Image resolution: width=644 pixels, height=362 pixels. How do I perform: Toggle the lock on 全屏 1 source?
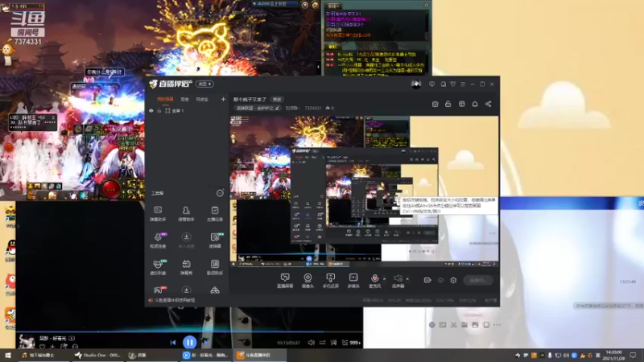click(159, 111)
